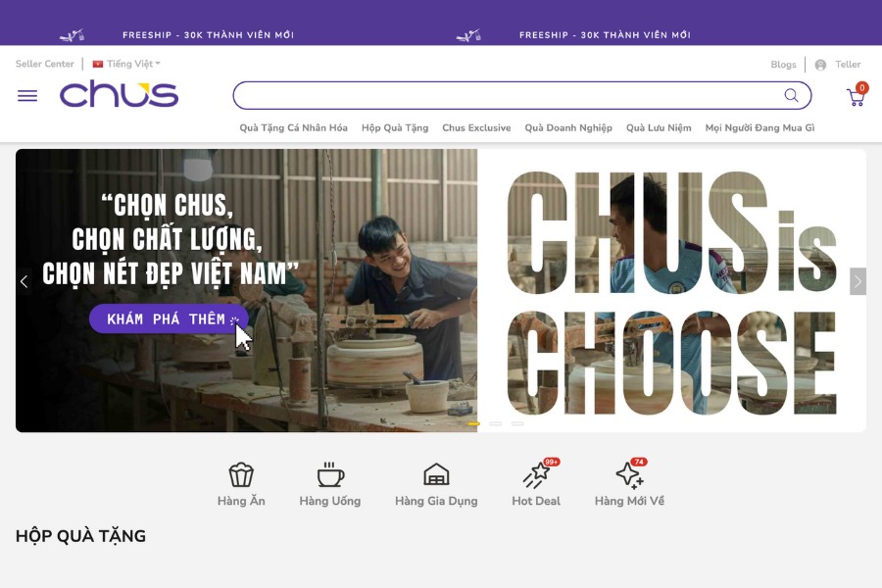Select the second carousel indicator dot
This screenshot has height=588, width=882.
(x=496, y=423)
